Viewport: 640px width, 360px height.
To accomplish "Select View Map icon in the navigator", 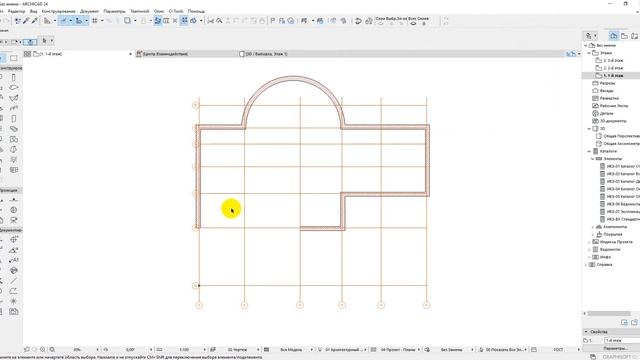I will (x=624, y=36).
